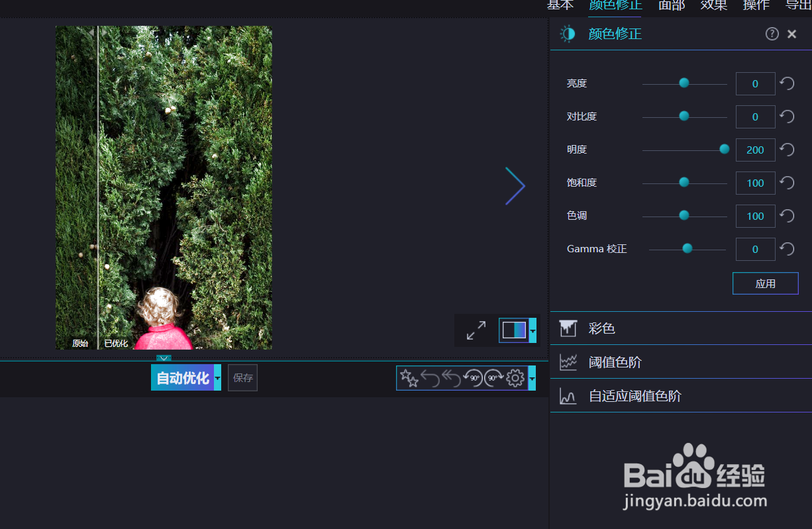This screenshot has height=529, width=812.
Task: Click the 应用 button to apply adjustments
Action: pyautogui.click(x=765, y=283)
